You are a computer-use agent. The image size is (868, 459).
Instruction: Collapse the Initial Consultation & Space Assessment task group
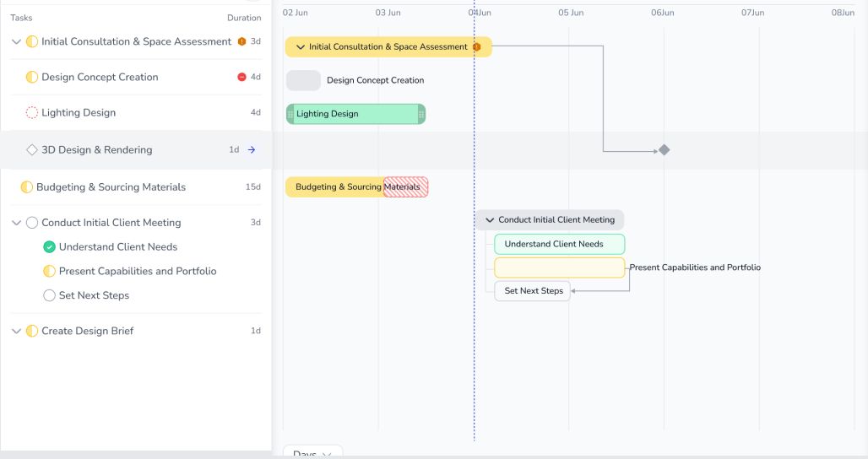[16, 41]
